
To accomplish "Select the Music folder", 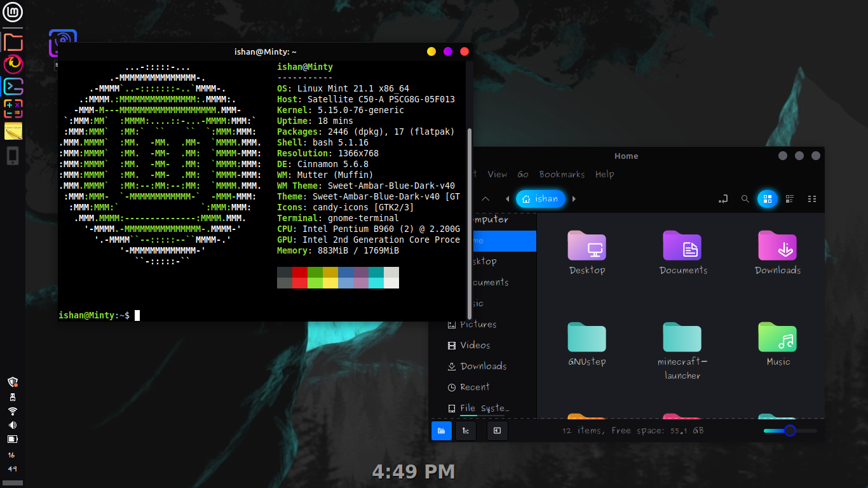I will pos(778,344).
